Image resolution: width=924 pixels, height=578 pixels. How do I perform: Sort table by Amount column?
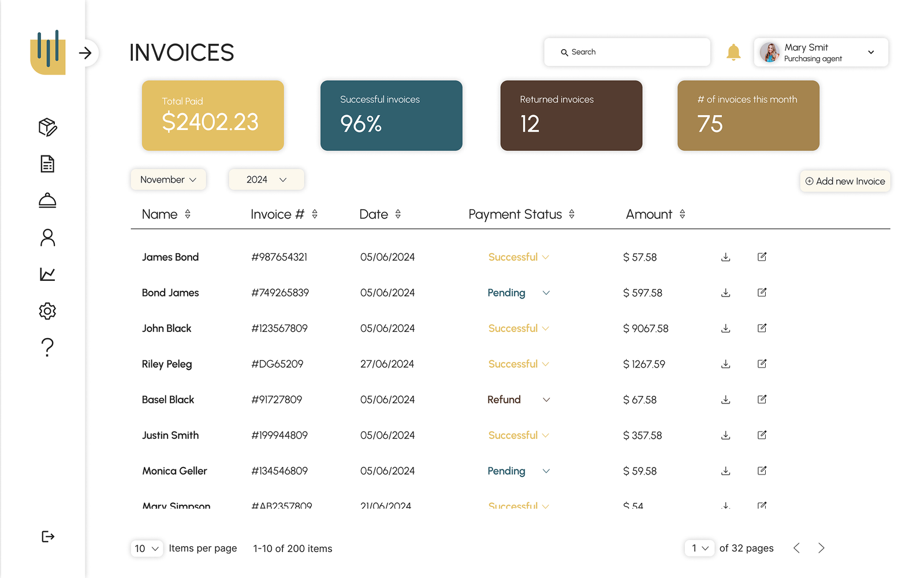(x=682, y=214)
